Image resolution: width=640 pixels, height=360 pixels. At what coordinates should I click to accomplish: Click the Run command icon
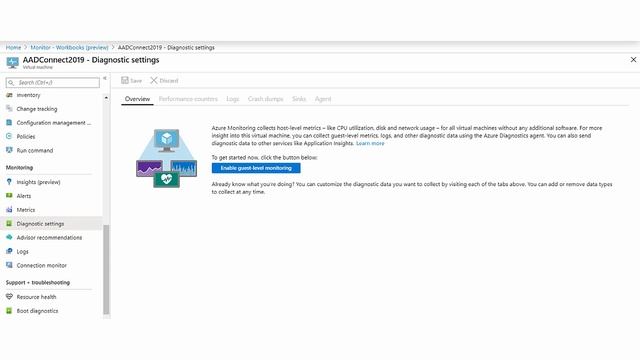[9, 150]
